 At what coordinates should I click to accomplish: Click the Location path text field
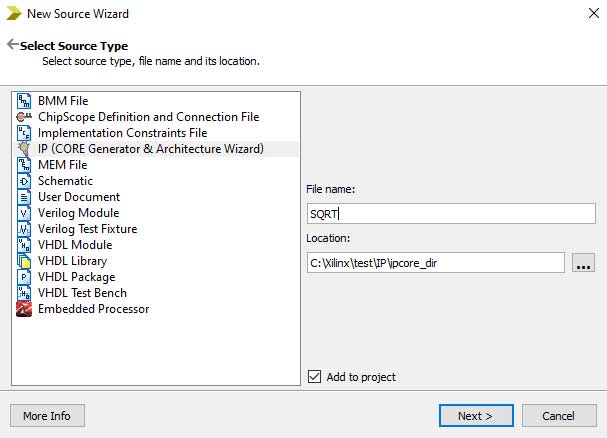(435, 262)
